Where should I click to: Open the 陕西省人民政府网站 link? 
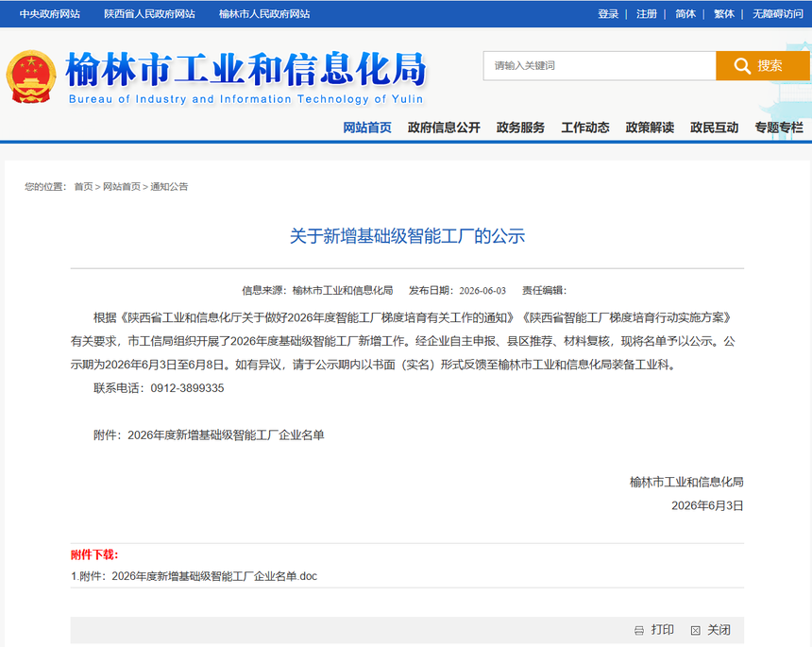coord(149,14)
